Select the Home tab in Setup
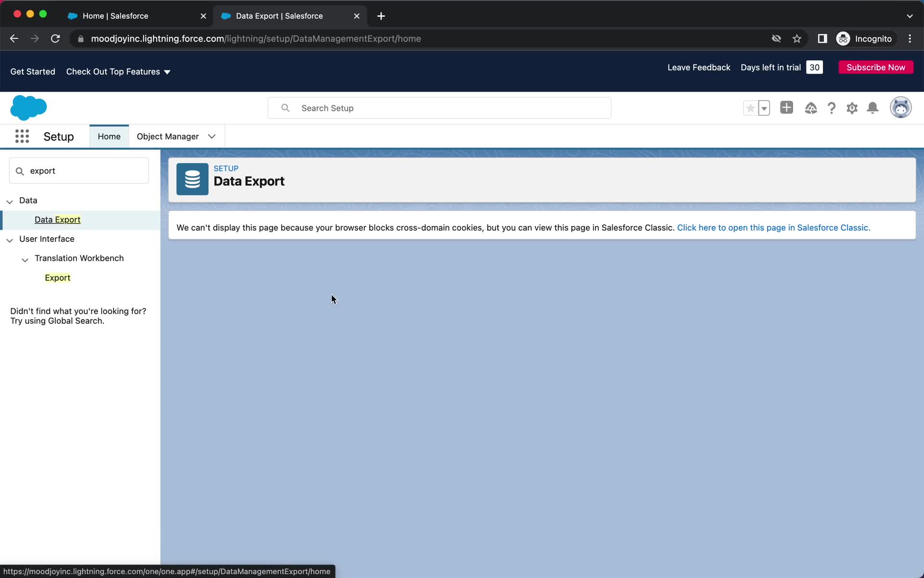924x578 pixels. pos(108,136)
